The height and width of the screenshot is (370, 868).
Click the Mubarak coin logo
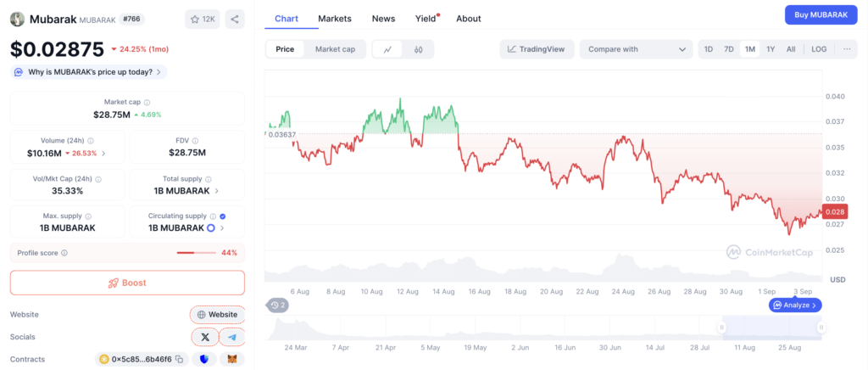(x=18, y=19)
